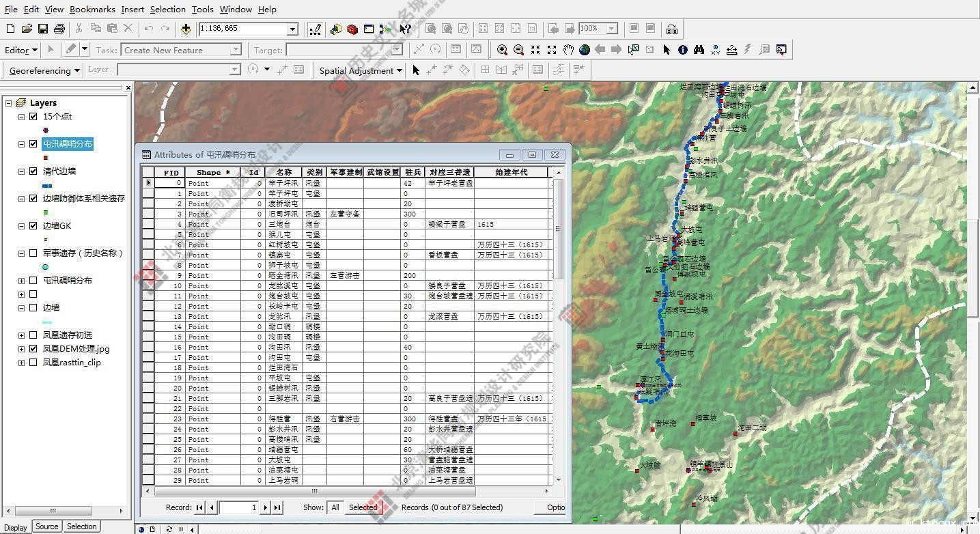Click the 名称 column header
The width and height of the screenshot is (980, 534).
pos(284,172)
